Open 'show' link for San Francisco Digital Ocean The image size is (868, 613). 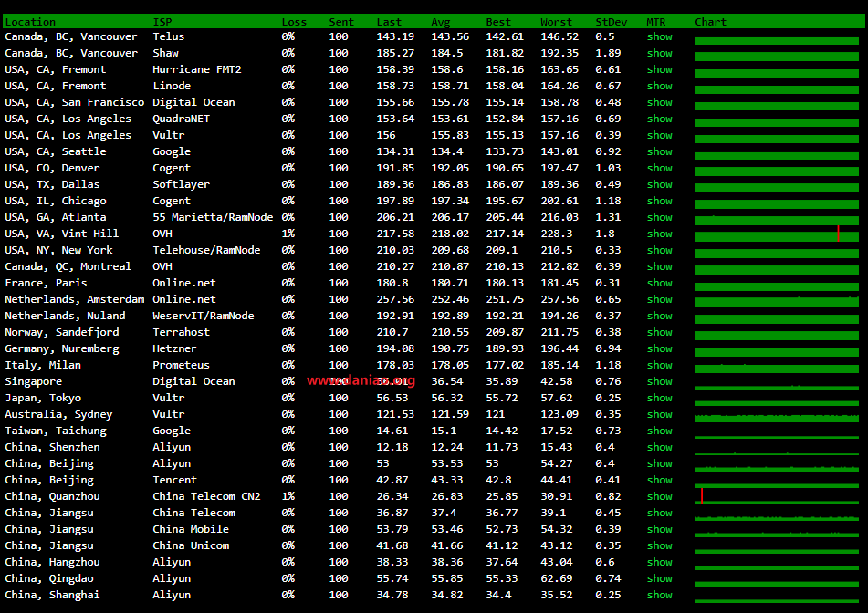[x=659, y=102]
